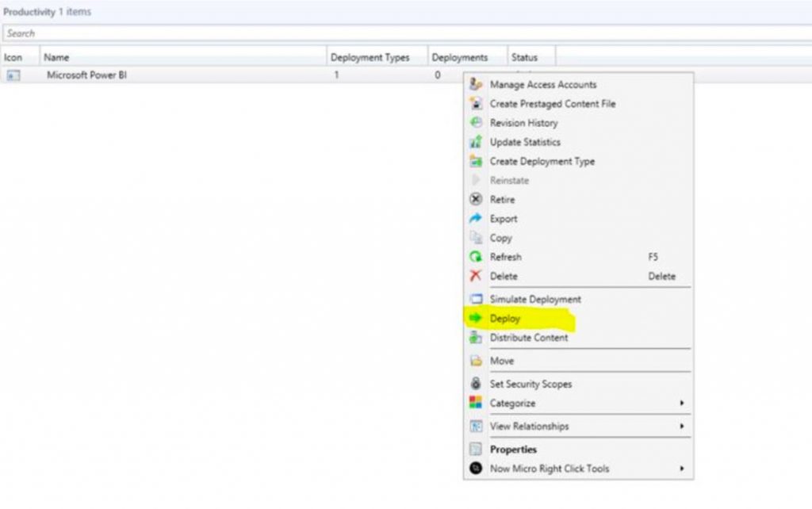Click the Distribute Content icon
812x509 pixels.
tap(476, 337)
